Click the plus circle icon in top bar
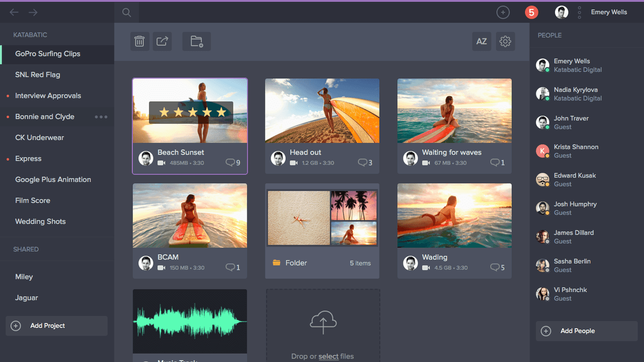The width and height of the screenshot is (644, 362). point(503,12)
